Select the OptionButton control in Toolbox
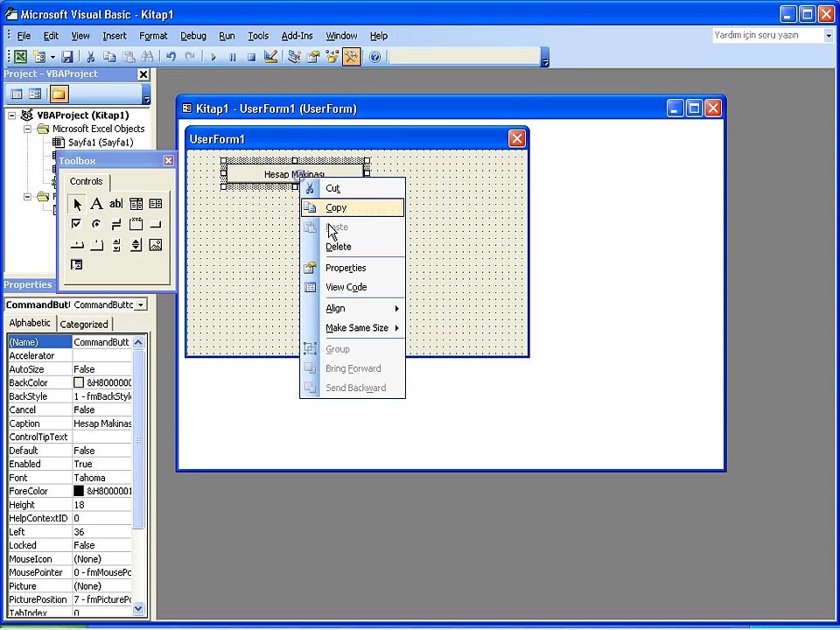Viewport: 840px width, 630px height. pos(96,224)
